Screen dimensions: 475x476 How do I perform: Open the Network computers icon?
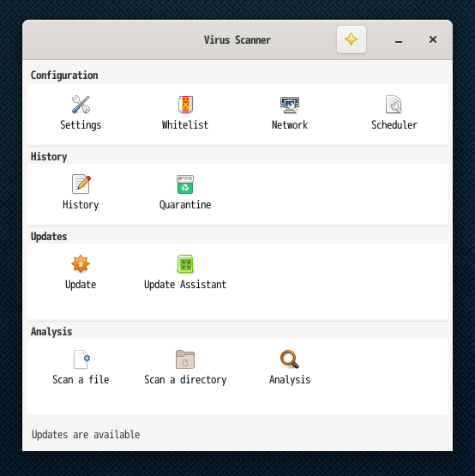tap(290, 105)
